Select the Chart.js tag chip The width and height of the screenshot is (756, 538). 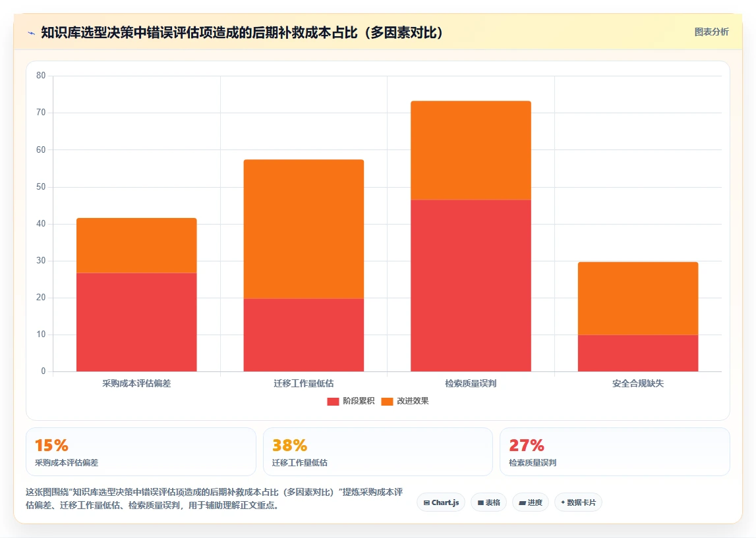coord(441,502)
